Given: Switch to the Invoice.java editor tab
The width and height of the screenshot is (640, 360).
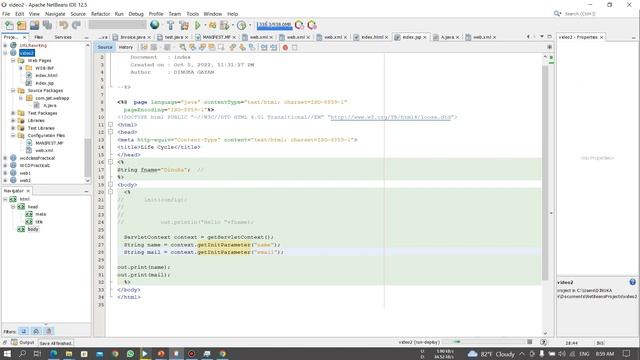Looking at the screenshot, I should tap(133, 37).
